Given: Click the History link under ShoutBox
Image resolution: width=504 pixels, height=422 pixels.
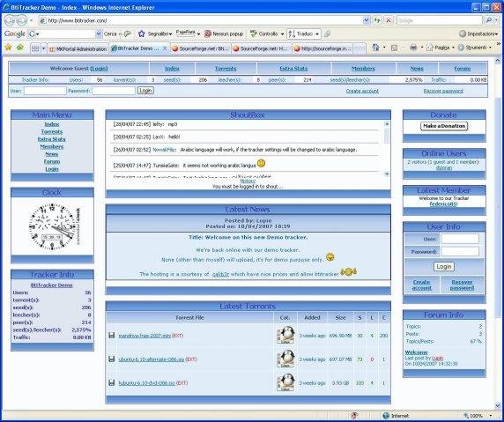Looking at the screenshot, I should tap(248, 181).
